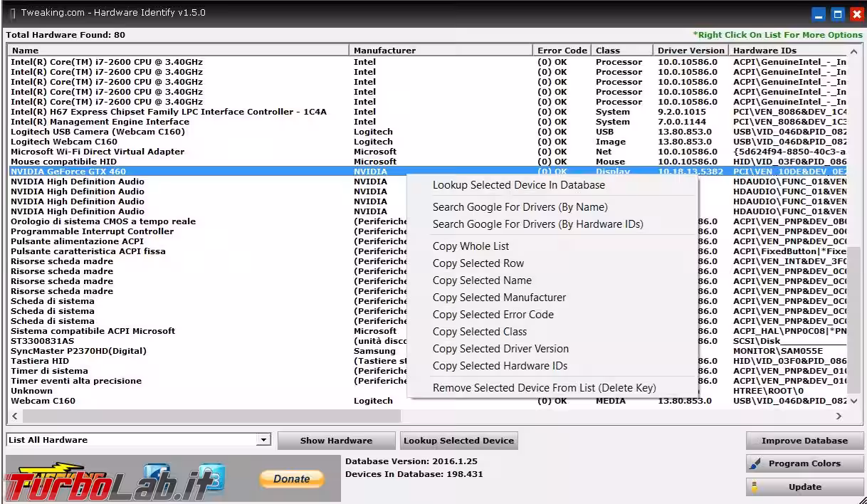The width and height of the screenshot is (867, 504).
Task: Select Search Google For Drivers (By Name)
Action: coord(520,207)
